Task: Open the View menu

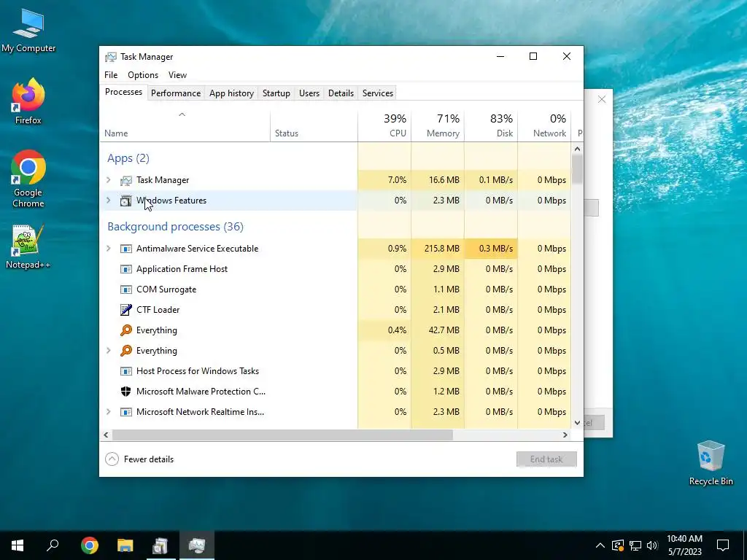Action: (177, 75)
